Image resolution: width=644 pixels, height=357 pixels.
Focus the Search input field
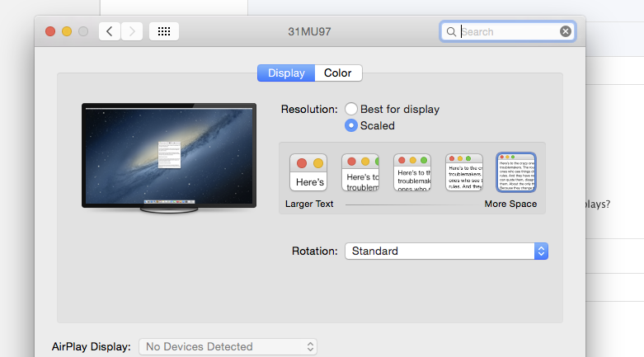508,31
